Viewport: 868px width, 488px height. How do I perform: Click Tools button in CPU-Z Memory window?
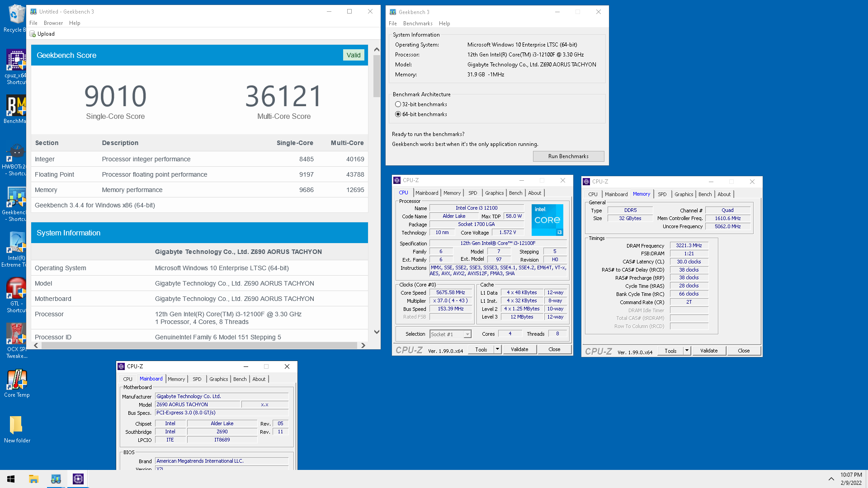pos(670,351)
